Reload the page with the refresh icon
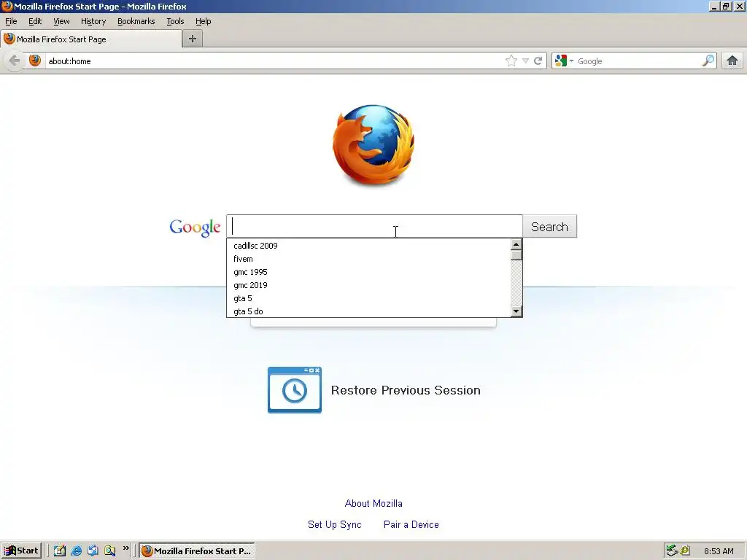 coord(538,61)
